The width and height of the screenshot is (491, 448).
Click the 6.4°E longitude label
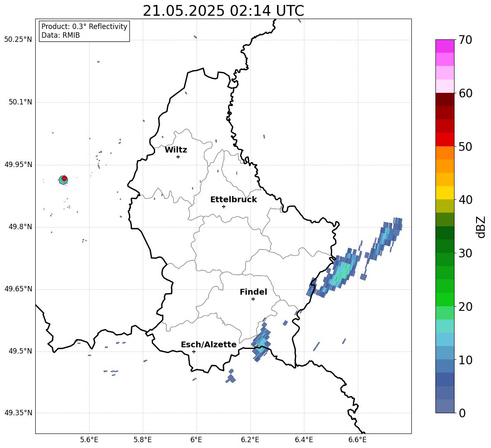[x=304, y=440]
